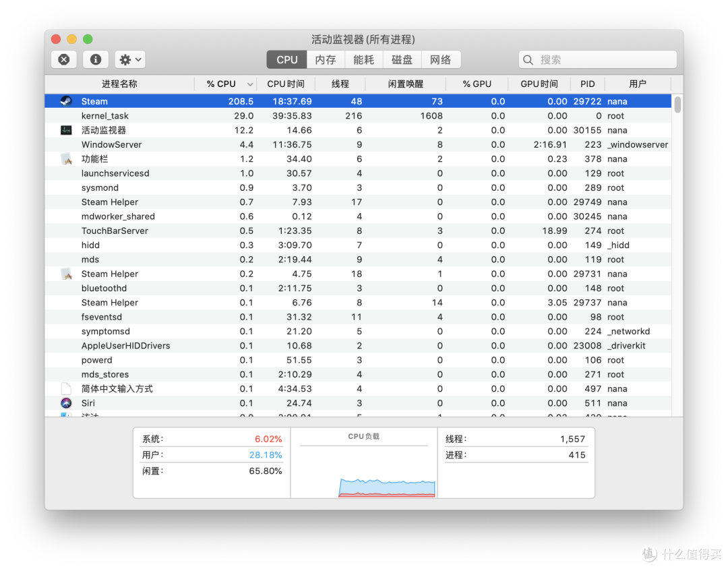Open the gear action dropdown menu
Viewport: 728px width, 569px height.
pyautogui.click(x=131, y=59)
